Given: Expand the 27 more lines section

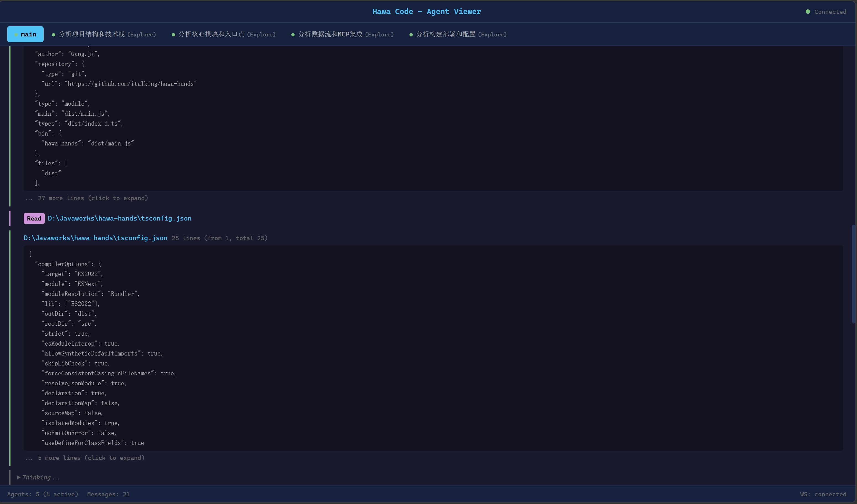Looking at the screenshot, I should pyautogui.click(x=87, y=198).
